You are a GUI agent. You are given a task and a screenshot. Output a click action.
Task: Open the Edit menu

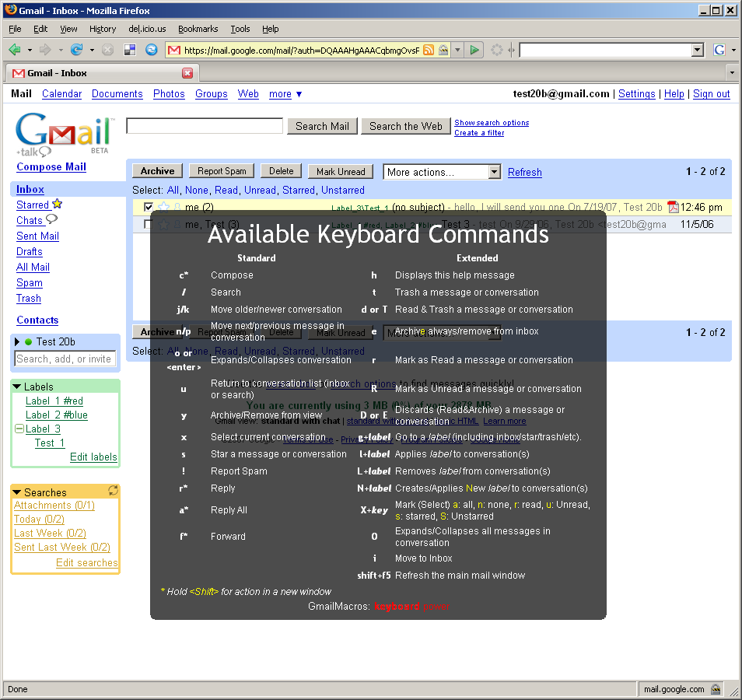(x=40, y=29)
